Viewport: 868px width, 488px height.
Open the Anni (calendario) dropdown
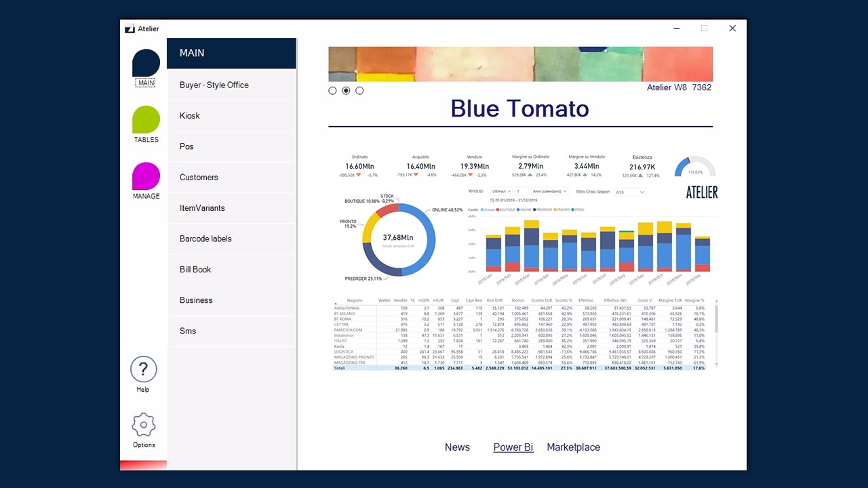point(549,192)
